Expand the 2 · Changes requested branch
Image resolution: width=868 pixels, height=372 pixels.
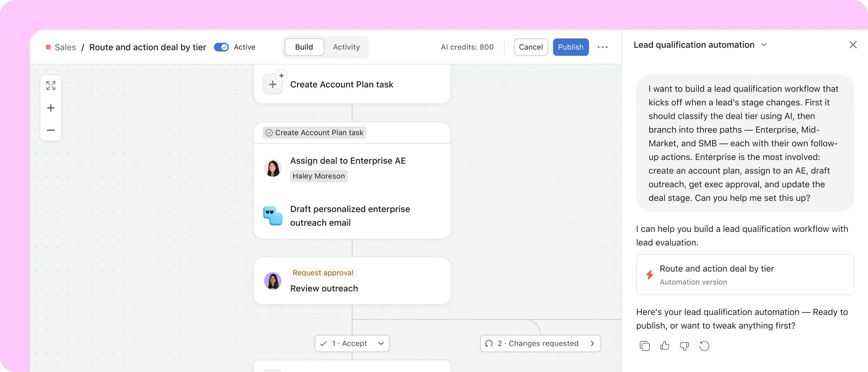click(x=540, y=344)
